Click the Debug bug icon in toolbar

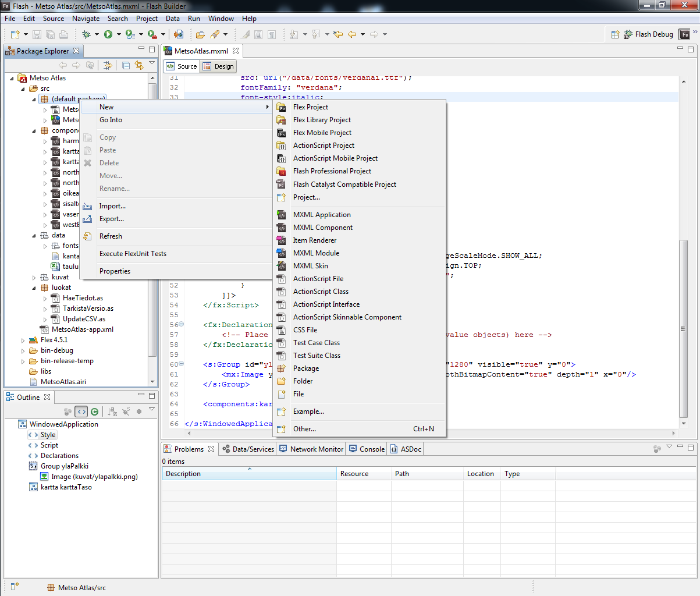click(86, 34)
